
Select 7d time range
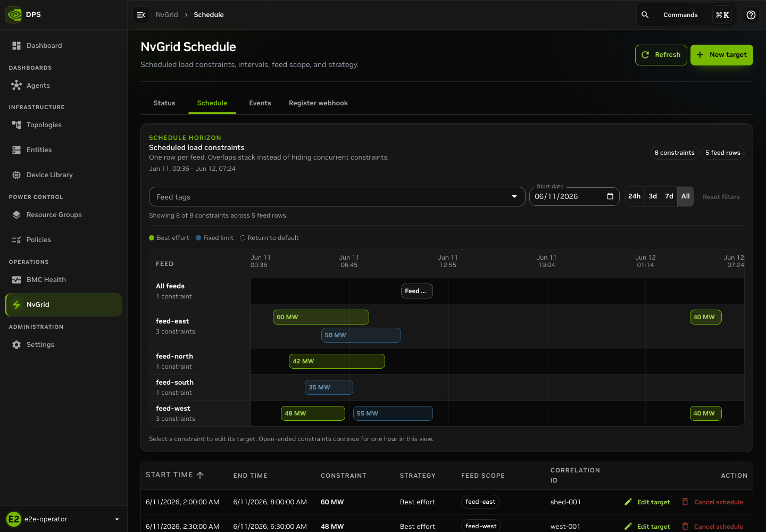pyautogui.click(x=669, y=196)
